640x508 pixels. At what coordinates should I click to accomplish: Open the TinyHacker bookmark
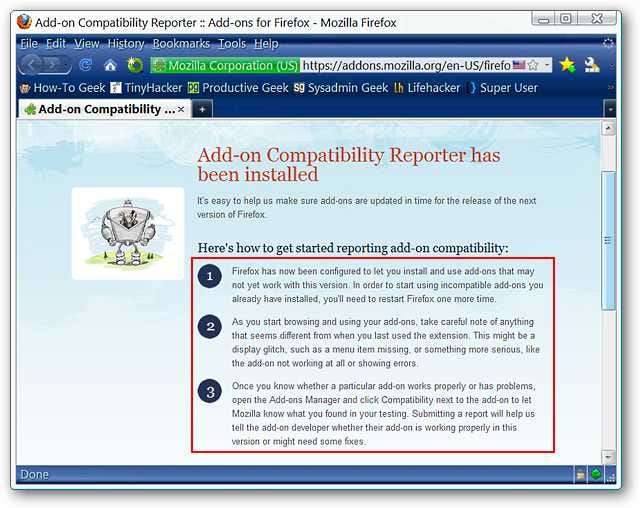click(x=147, y=88)
